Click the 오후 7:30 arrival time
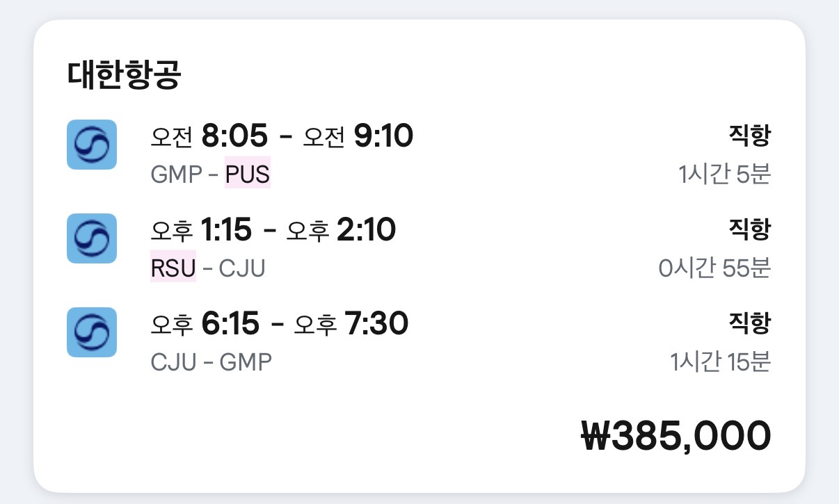839x504 pixels. pyautogui.click(x=351, y=324)
